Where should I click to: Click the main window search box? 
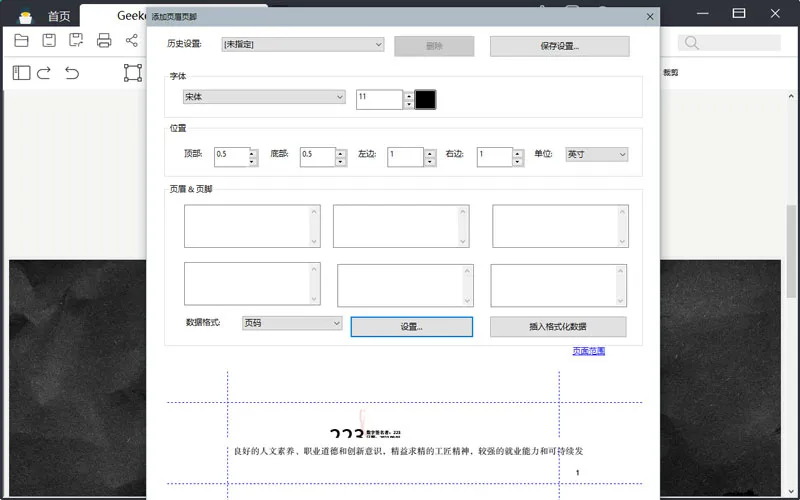(x=729, y=43)
